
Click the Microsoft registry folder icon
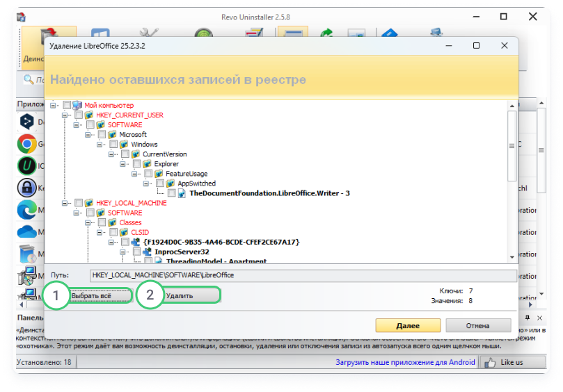(112, 135)
